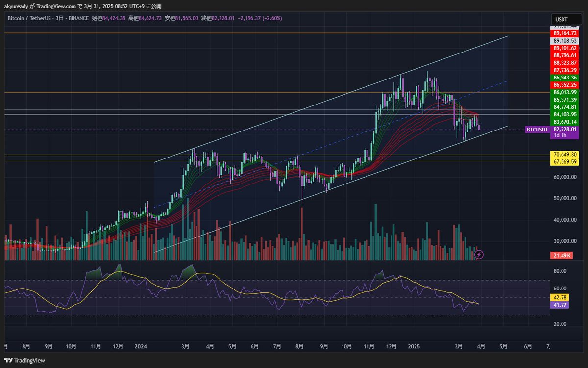Screen dimensions: 588x368
Task: Click the akyuready publisher name
Action: click(17, 6)
